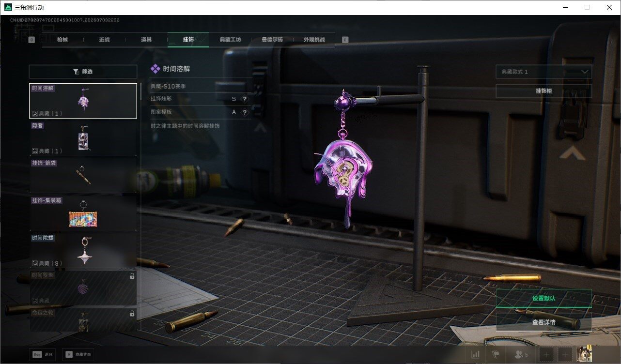Viewport: 621px width, 364px height.
Task: Click the 查看详情 button
Action: (543, 322)
